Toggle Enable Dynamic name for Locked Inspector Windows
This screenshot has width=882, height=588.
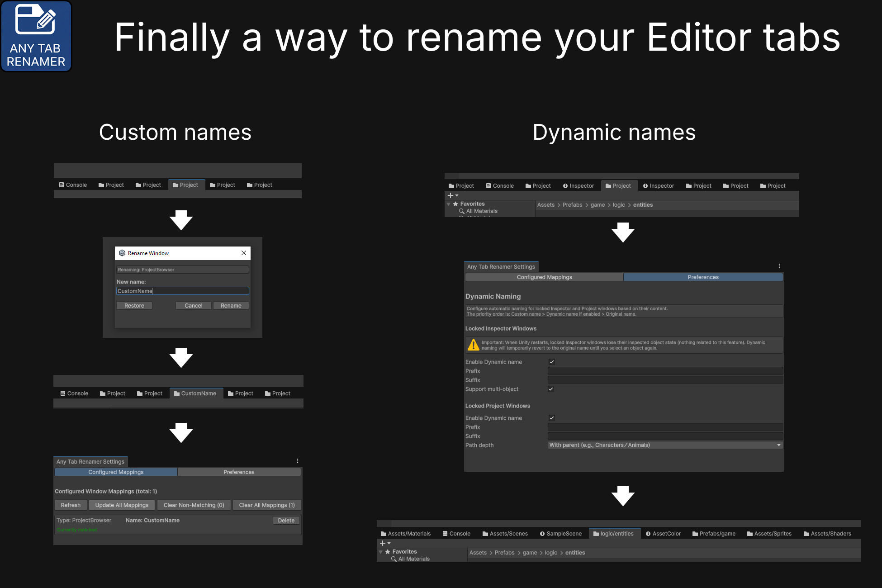(552, 362)
